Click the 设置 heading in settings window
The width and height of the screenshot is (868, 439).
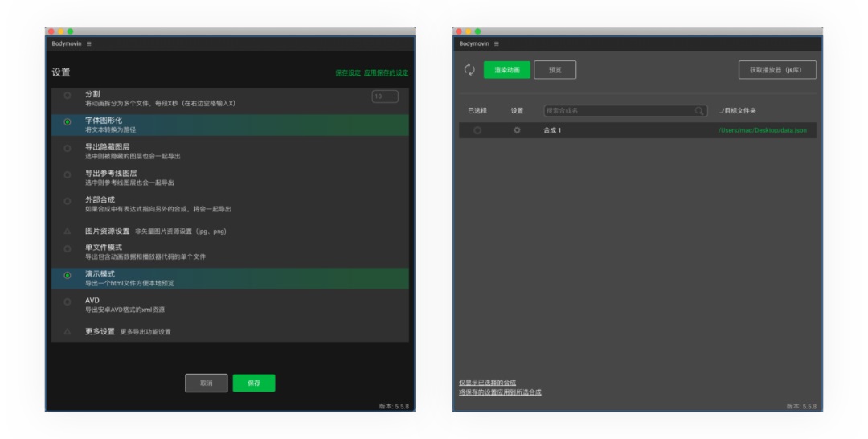click(61, 72)
